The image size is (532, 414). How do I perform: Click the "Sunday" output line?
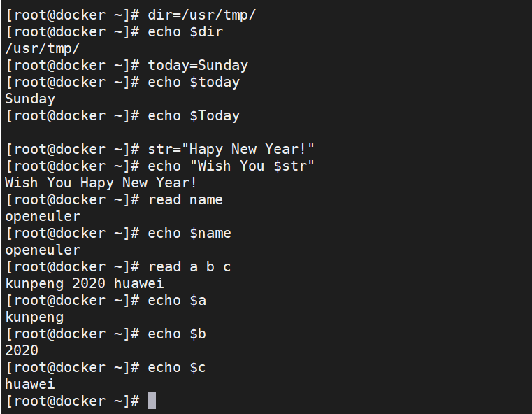30,99
